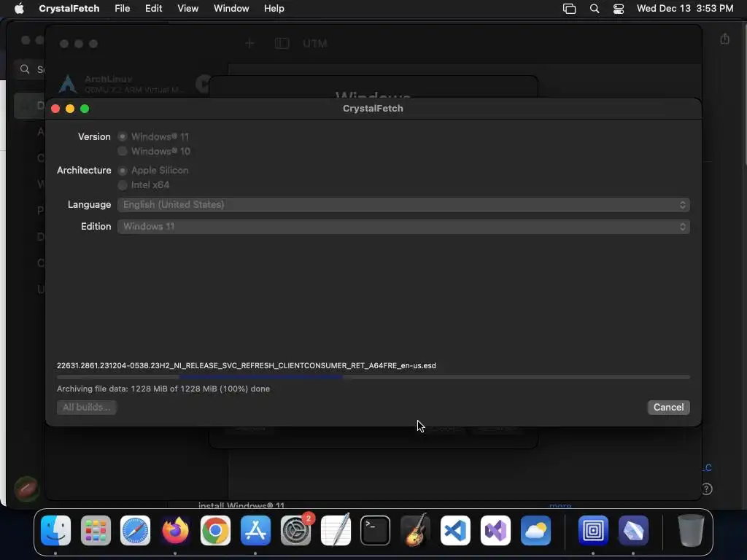The image size is (747, 560).
Task: Open CrystalFetch from the Dock
Action: click(633, 531)
